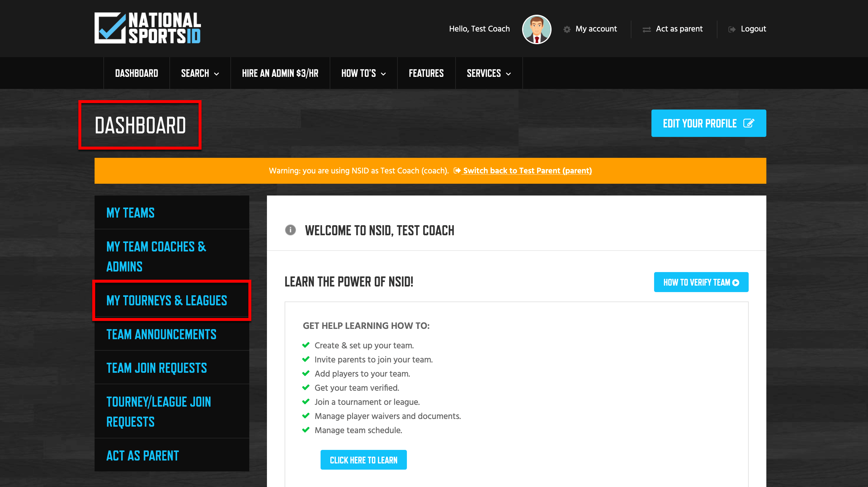Open the Search menu item

[x=195, y=73]
